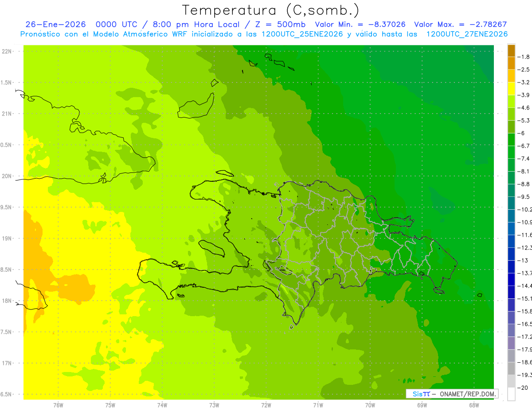Image resolution: width=532 pixels, height=411 pixels.
Task: Click the '-20' colorbar label
Action: 523,388
